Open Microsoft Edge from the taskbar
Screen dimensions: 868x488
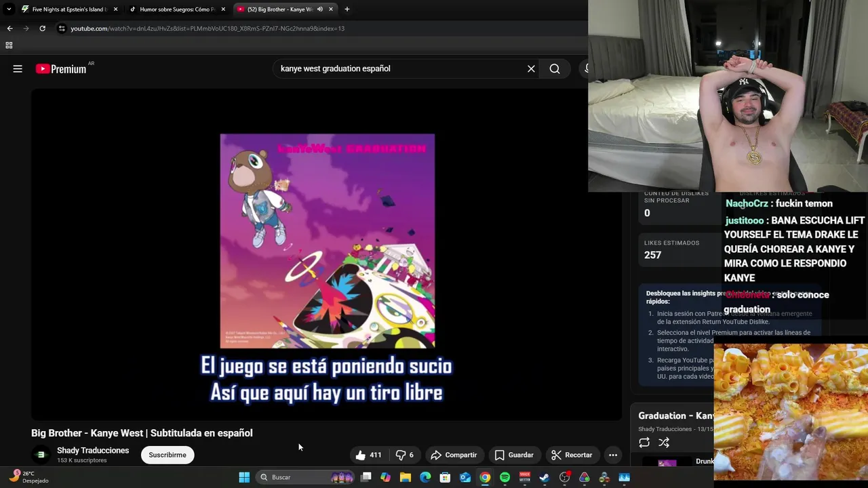(x=425, y=477)
